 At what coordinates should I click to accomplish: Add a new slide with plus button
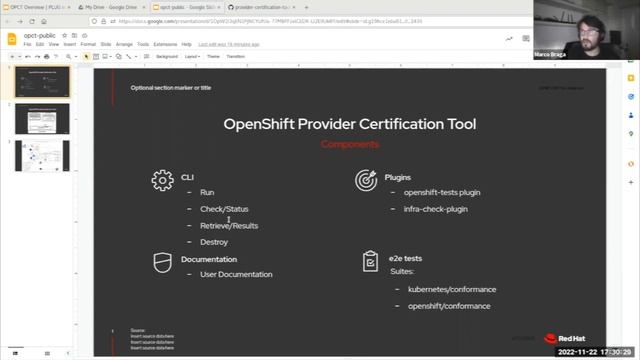(x=12, y=56)
